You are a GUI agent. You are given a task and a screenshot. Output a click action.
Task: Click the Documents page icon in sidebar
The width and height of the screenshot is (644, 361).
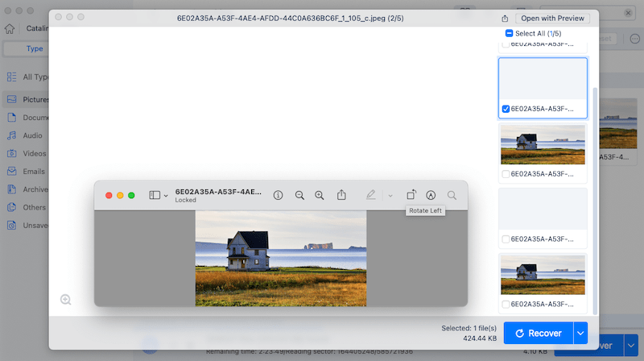(x=12, y=118)
